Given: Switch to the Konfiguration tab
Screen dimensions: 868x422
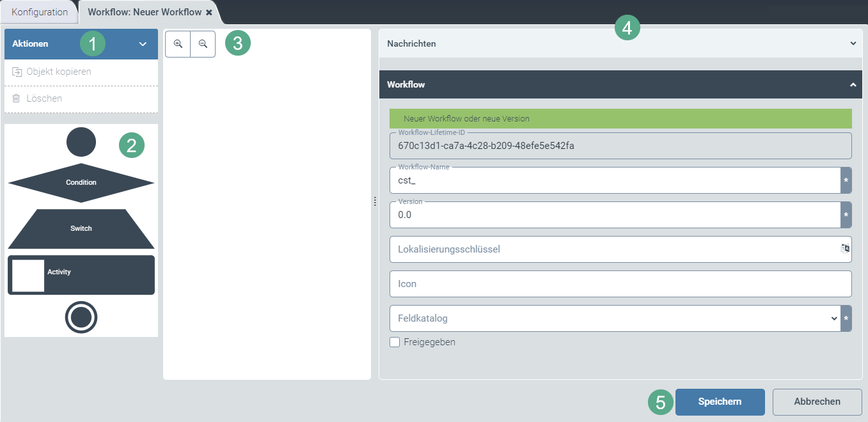Looking at the screenshot, I should (38, 12).
